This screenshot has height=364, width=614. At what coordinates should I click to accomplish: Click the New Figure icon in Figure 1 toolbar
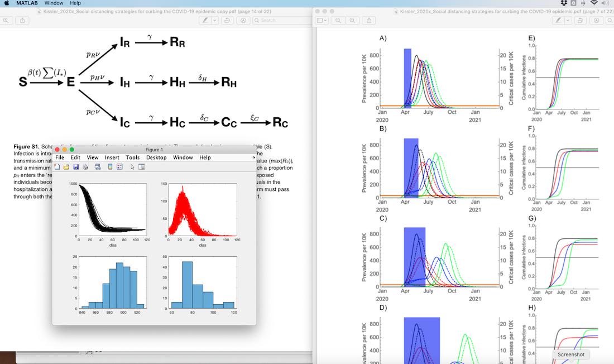[57, 167]
